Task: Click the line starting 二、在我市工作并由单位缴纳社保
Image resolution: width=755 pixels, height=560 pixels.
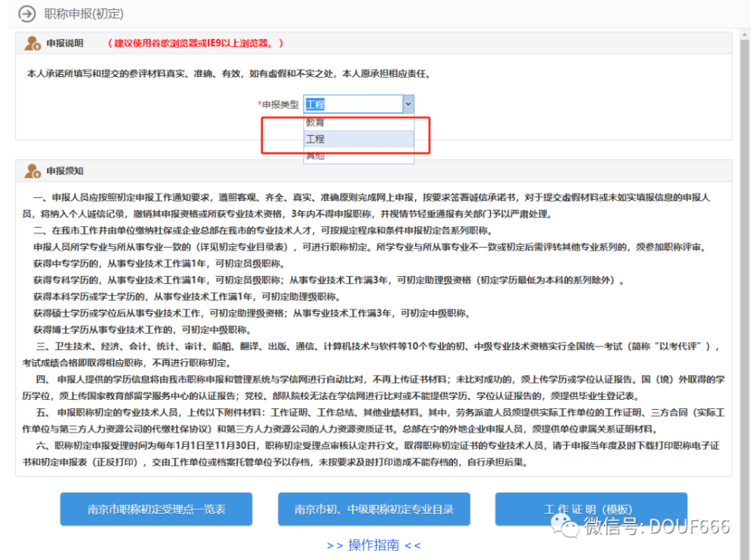Action: pyautogui.click(x=263, y=231)
